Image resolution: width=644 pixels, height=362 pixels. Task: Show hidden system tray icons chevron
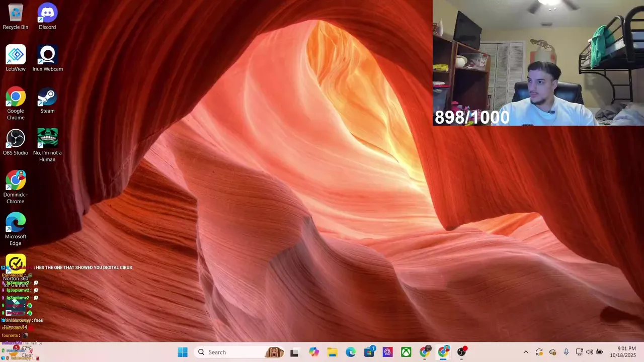coord(526,352)
